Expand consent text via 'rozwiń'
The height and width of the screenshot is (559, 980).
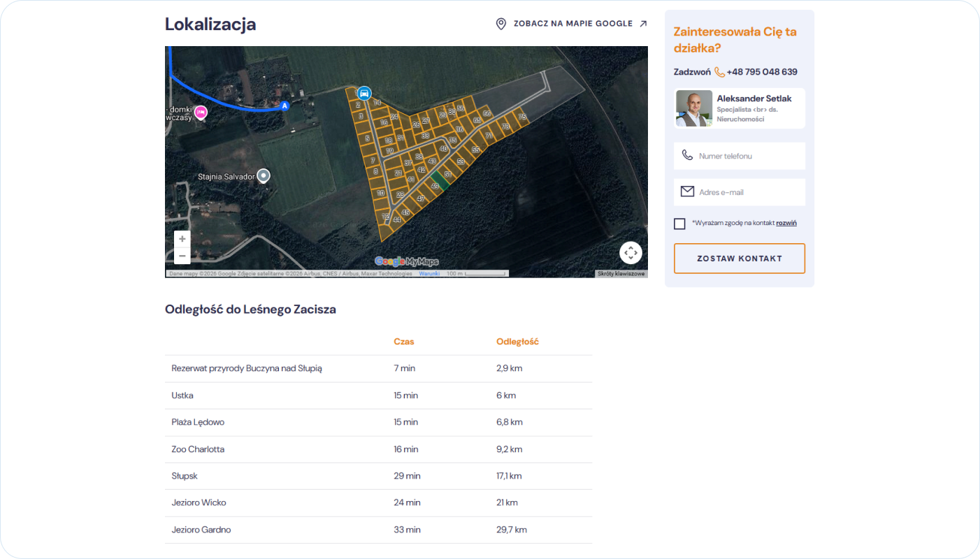pos(786,223)
